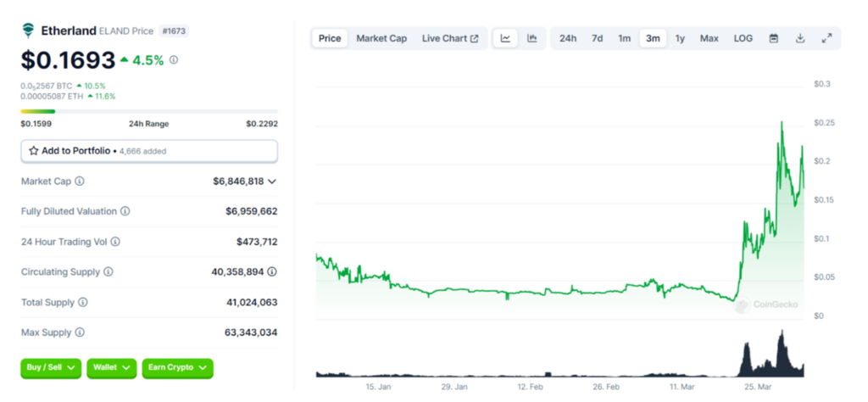Click the price line peak near $0.25
This screenshot has height=402, width=868.
(x=782, y=122)
